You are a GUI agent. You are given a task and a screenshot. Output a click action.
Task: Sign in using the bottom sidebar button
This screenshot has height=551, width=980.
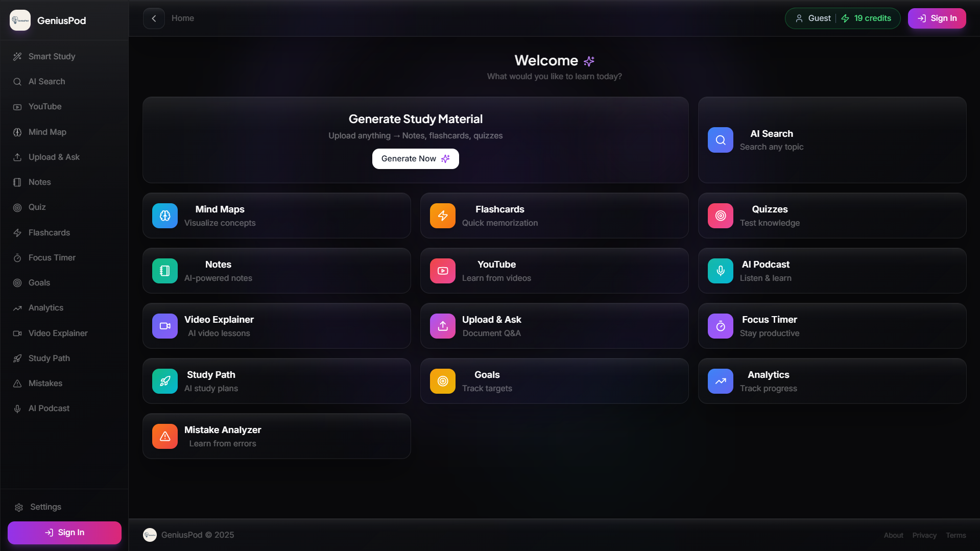(x=64, y=532)
